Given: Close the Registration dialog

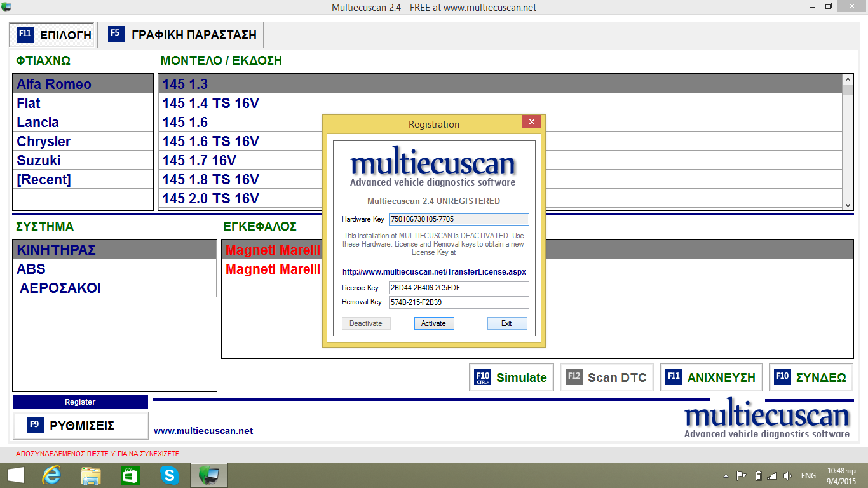Looking at the screenshot, I should point(531,121).
